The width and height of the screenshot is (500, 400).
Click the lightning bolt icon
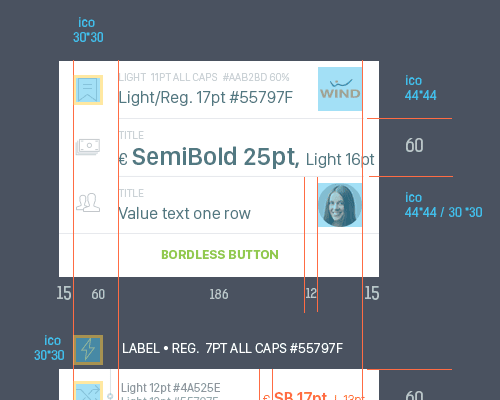(x=88, y=350)
